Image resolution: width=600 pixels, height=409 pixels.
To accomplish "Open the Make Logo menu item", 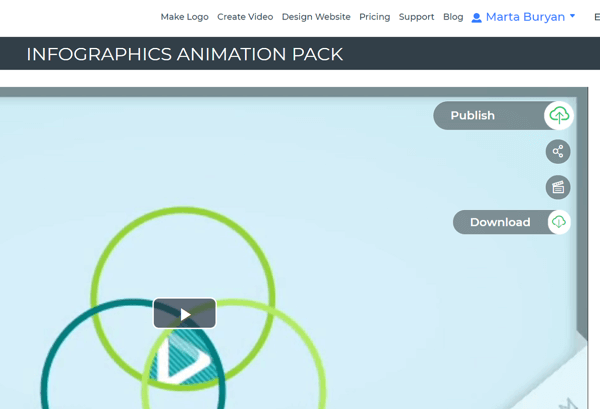I will coord(184,17).
